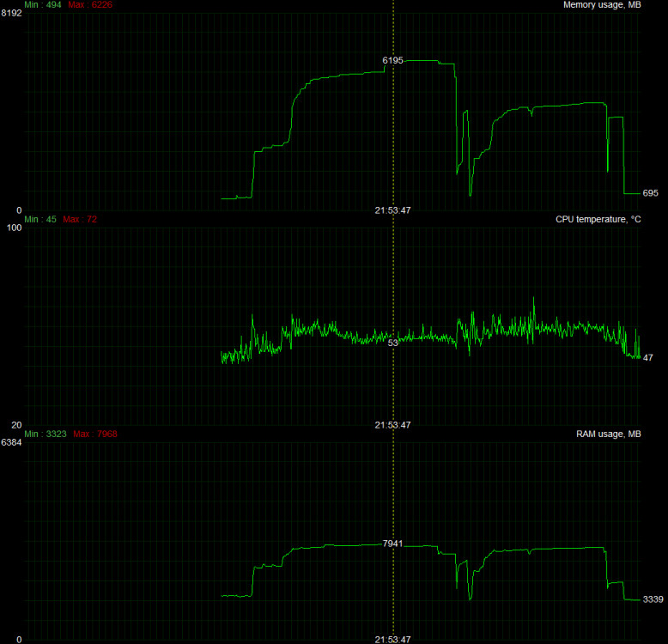Click the 53 cursor value on temperature graph

coord(392,343)
